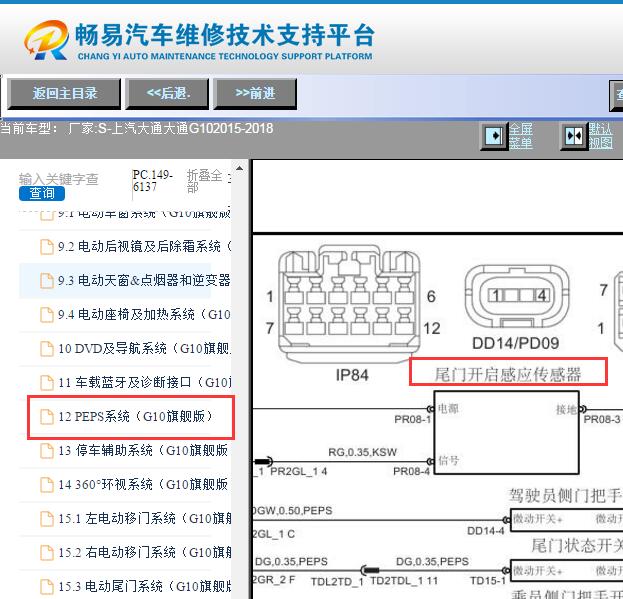This screenshot has height=599, width=623.
Task: Click the 默认视图 icon
Action: (574, 136)
